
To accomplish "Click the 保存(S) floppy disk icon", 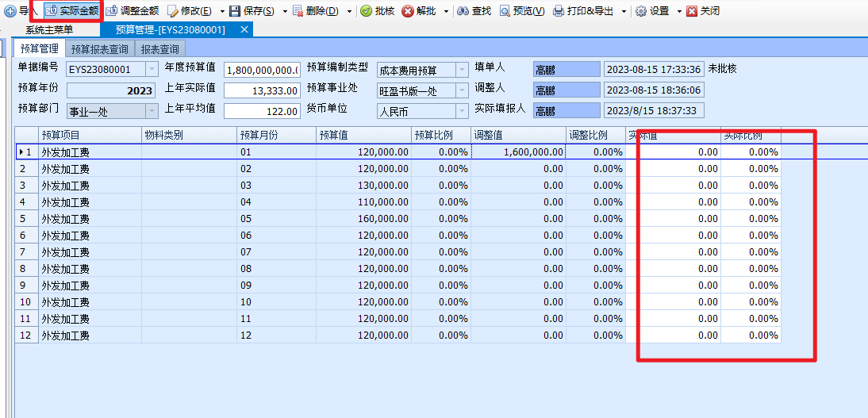I will click(235, 10).
